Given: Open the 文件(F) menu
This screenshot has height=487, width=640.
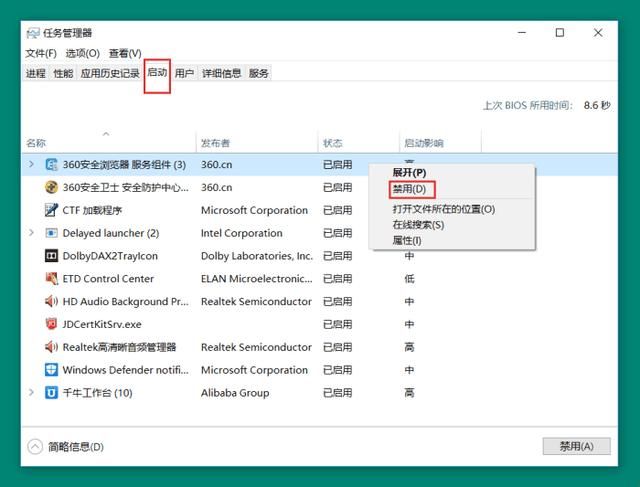Looking at the screenshot, I should tap(41, 53).
